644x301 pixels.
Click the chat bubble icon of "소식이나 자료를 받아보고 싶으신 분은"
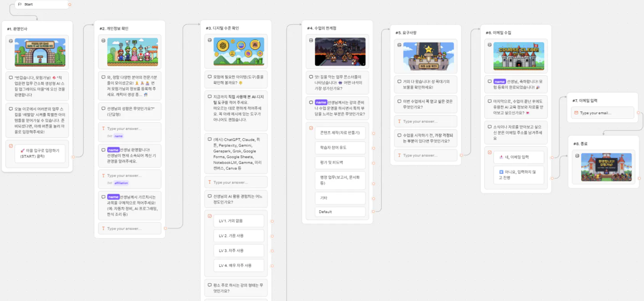490,127
